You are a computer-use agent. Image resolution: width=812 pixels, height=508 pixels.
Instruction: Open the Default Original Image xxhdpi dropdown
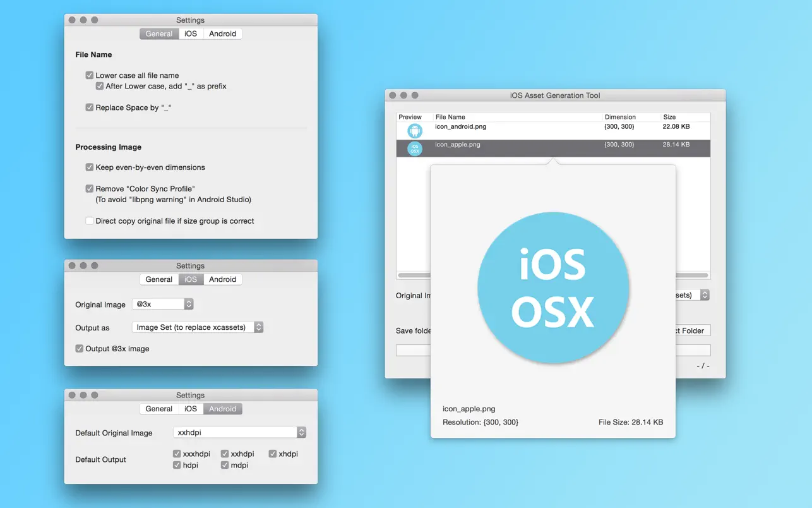tap(239, 432)
